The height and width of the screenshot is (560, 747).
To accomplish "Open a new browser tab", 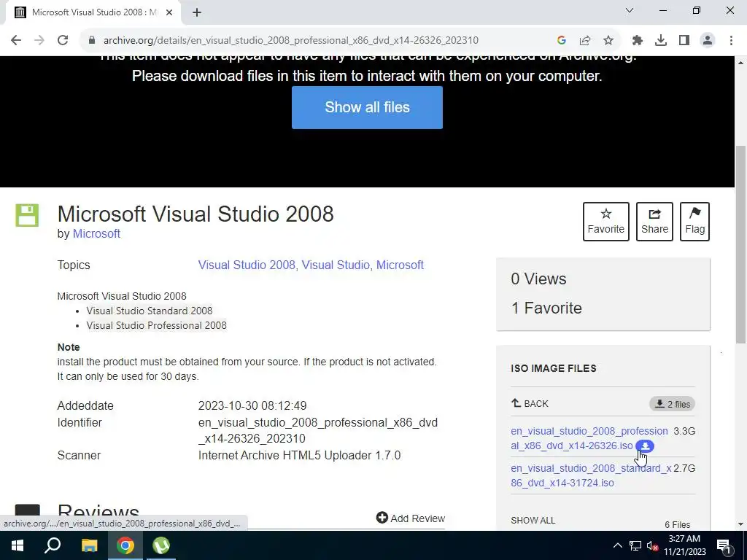I will (197, 12).
